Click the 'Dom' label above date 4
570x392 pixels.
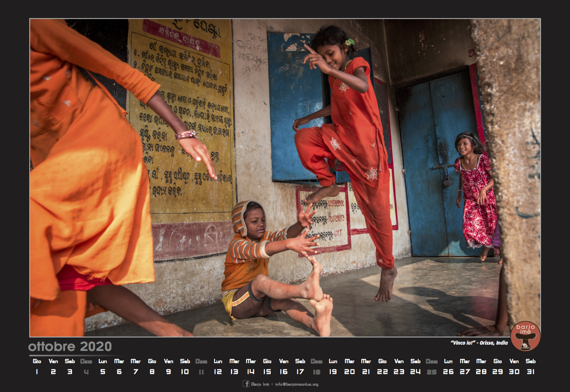point(86,361)
